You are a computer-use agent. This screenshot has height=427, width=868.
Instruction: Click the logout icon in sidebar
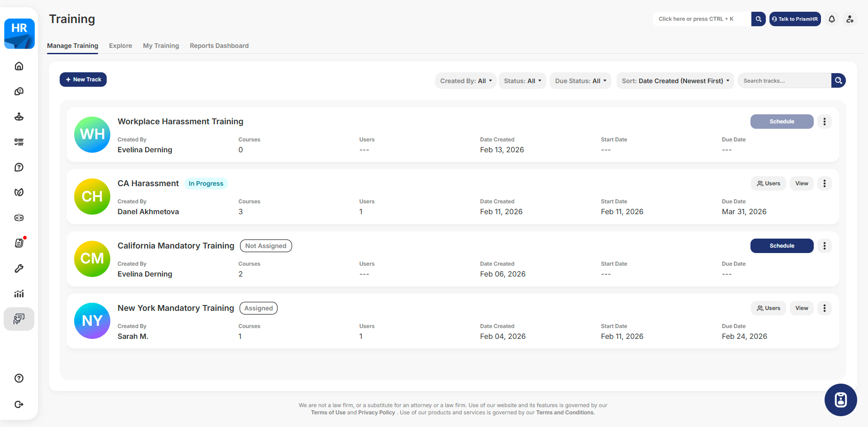19,404
